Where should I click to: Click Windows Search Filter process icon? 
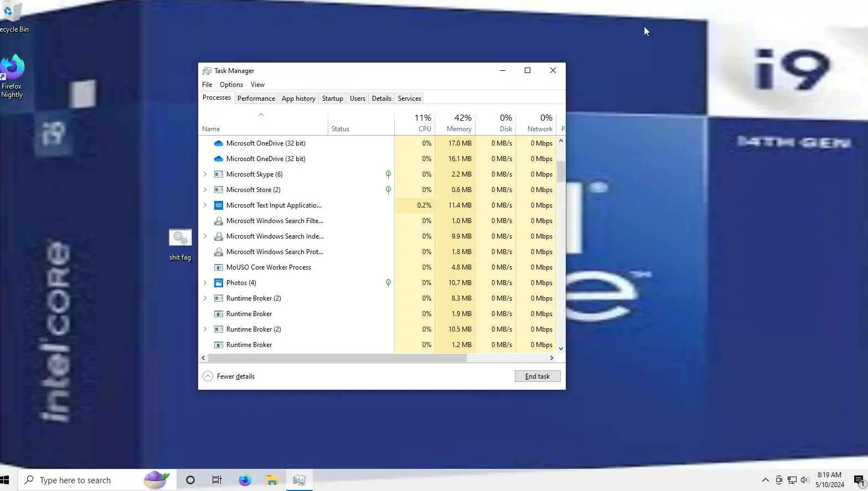219,221
